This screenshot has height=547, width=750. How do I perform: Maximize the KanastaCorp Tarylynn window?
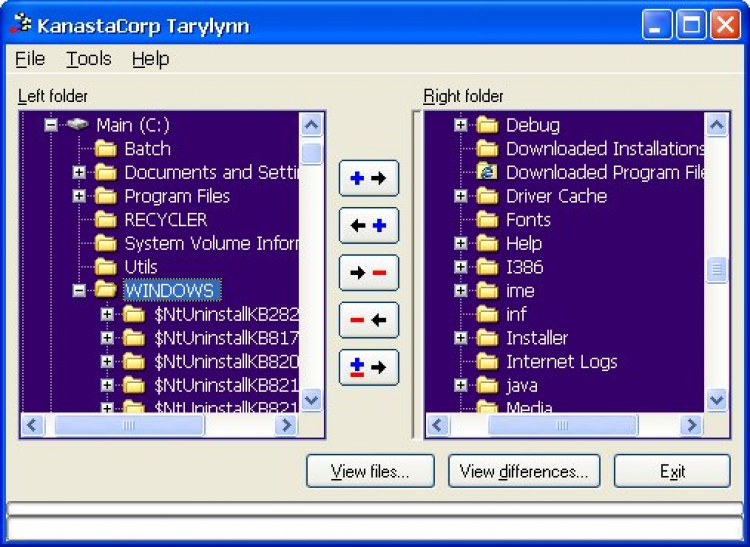691,24
